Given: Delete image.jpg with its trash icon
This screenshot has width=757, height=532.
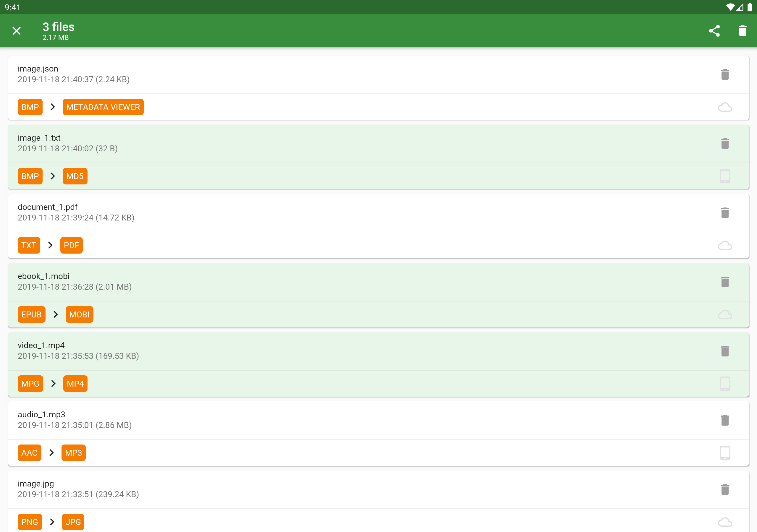Looking at the screenshot, I should coord(725,490).
